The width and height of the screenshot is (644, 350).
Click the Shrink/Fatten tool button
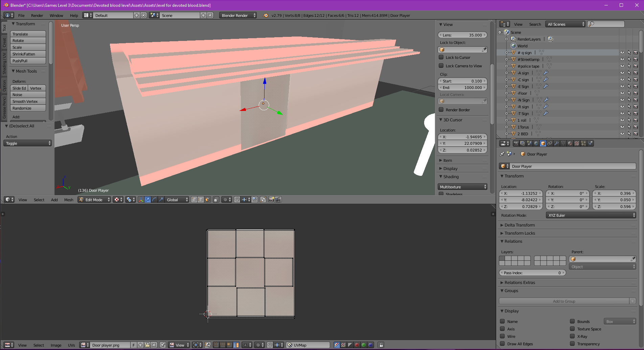(x=28, y=54)
